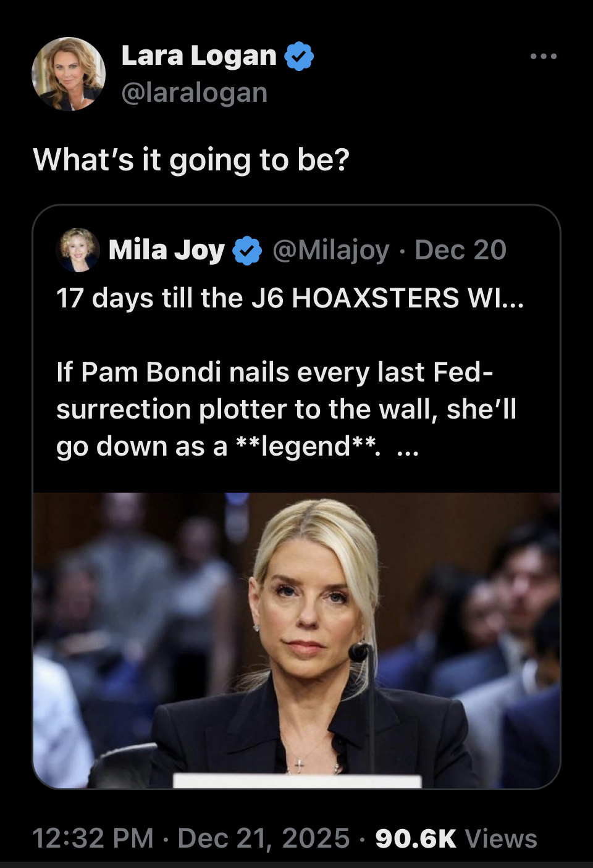The image size is (593, 868).
Task: Open the Lara Logan display name
Action: (x=198, y=56)
